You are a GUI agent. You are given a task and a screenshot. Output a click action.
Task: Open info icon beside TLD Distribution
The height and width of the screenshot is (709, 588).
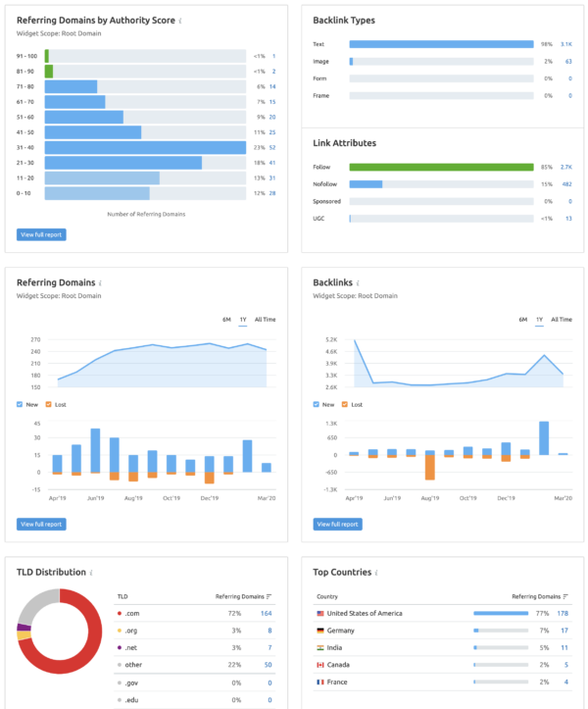91,573
